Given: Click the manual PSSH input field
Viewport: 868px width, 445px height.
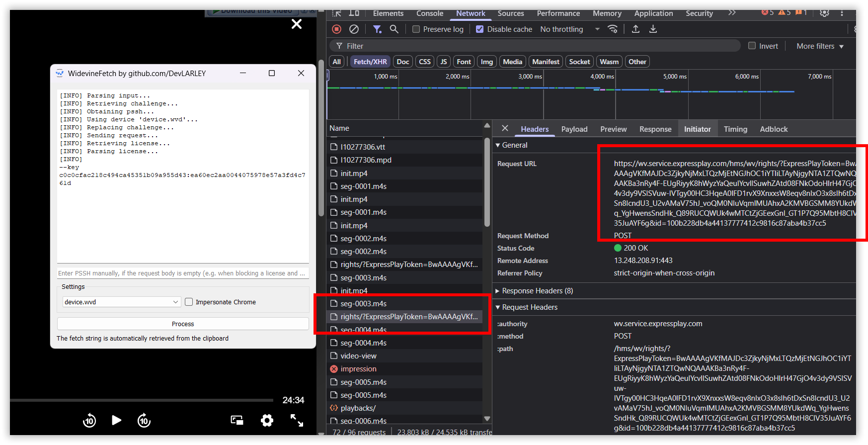Looking at the screenshot, I should click(182, 273).
